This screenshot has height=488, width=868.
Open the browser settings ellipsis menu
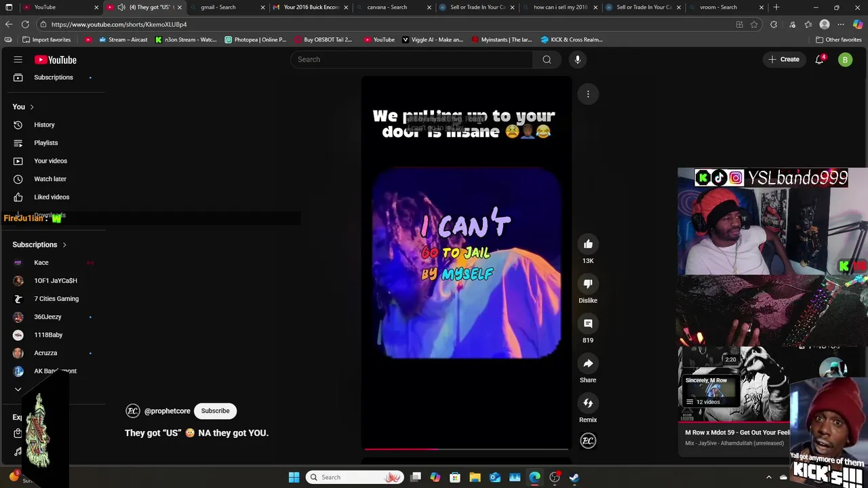tap(841, 24)
